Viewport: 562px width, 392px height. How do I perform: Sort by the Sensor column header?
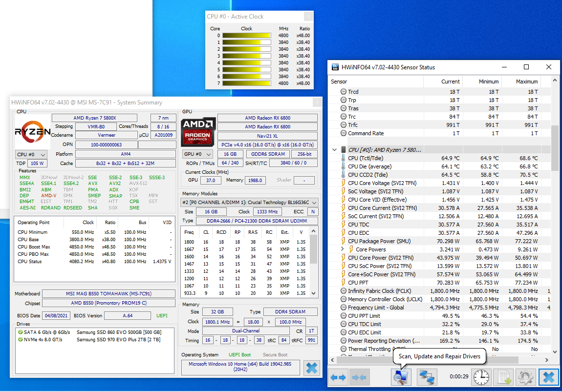pos(375,82)
